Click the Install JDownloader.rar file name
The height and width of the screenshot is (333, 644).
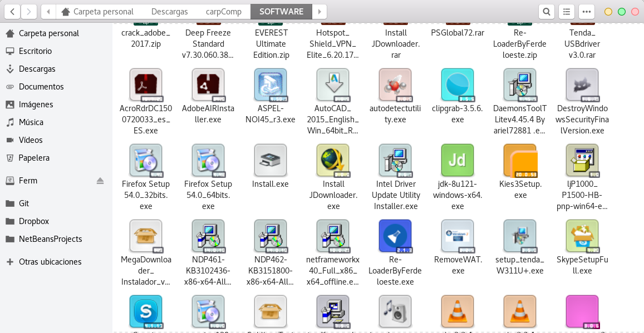[x=396, y=44]
